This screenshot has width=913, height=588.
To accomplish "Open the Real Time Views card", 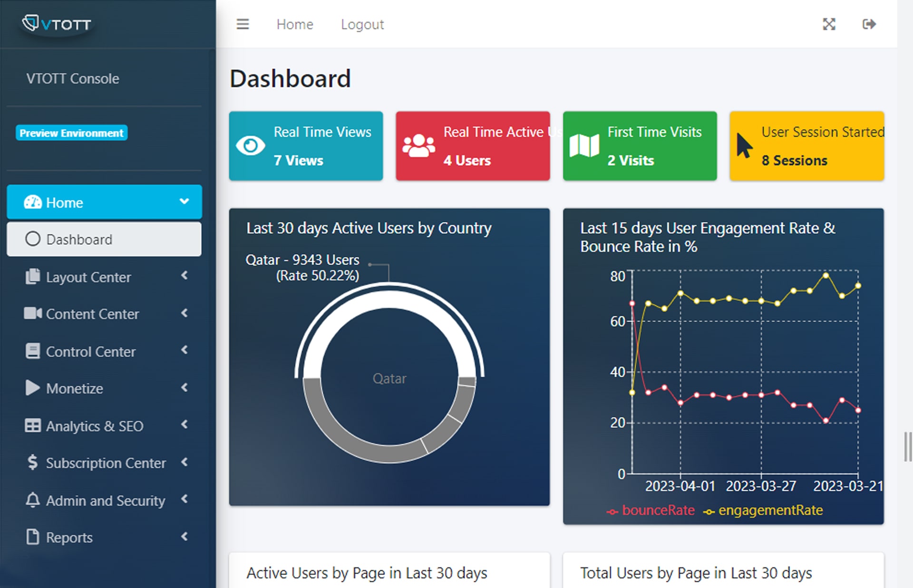I will click(x=306, y=146).
